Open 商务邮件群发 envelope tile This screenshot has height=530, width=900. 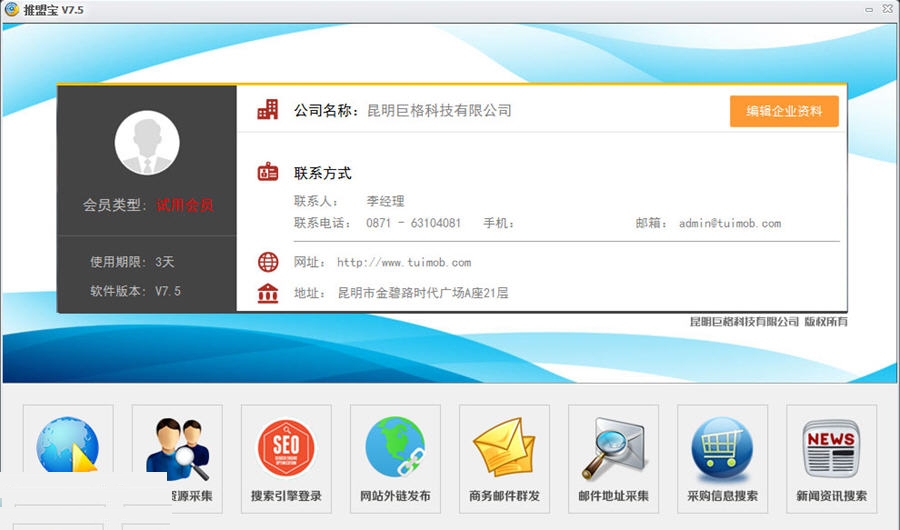pyautogui.click(x=504, y=458)
